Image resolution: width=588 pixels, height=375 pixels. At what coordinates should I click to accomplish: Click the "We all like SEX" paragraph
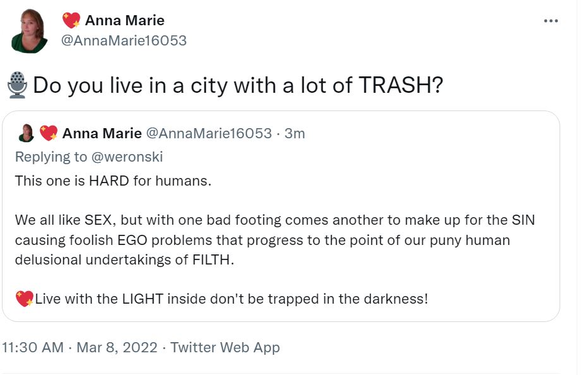pos(275,240)
